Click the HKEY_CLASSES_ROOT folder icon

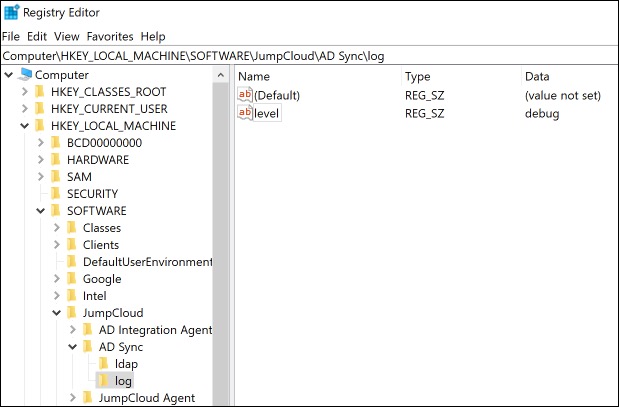[x=39, y=92]
